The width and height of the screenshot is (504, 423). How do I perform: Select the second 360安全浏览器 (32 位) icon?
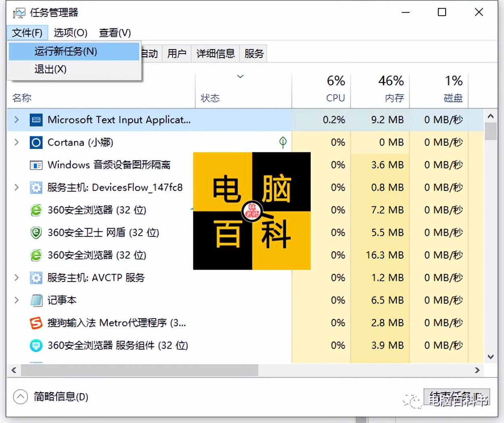(x=36, y=255)
